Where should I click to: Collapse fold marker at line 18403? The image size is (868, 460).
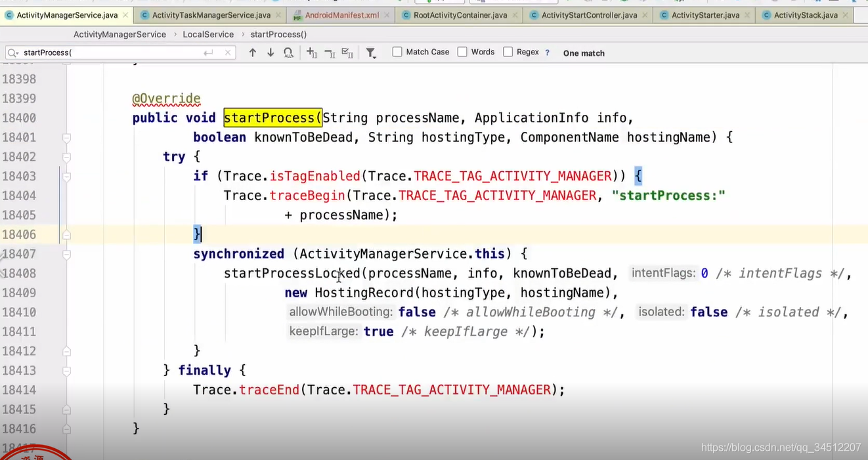tap(66, 177)
